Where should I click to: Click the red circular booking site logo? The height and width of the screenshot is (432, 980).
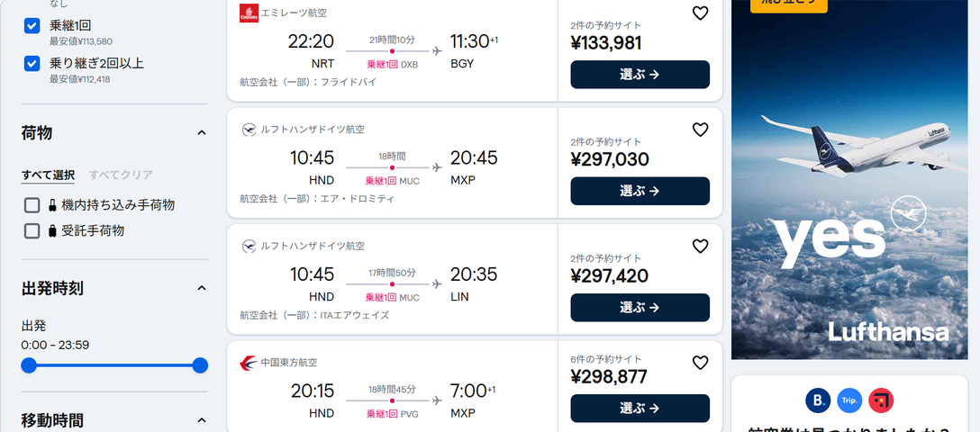(881, 400)
